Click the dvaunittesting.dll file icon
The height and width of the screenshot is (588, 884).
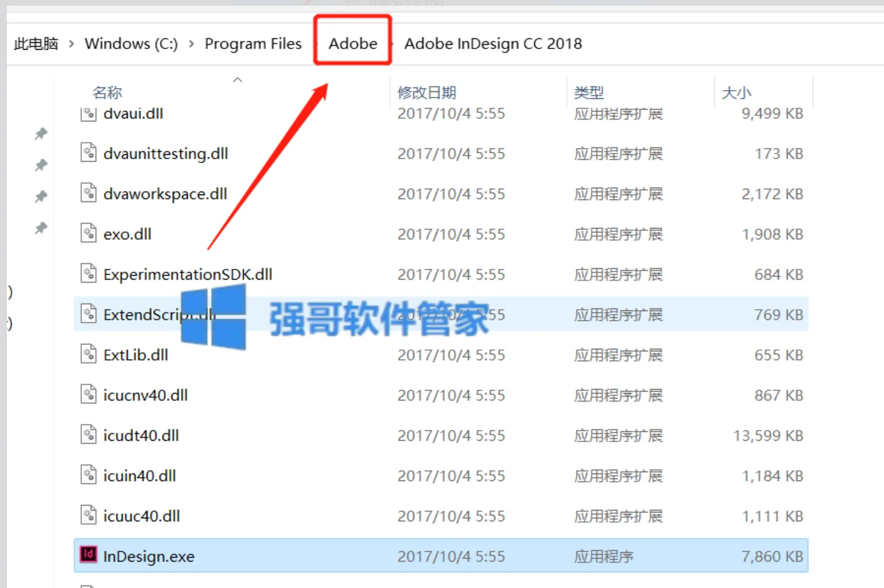[x=89, y=153]
